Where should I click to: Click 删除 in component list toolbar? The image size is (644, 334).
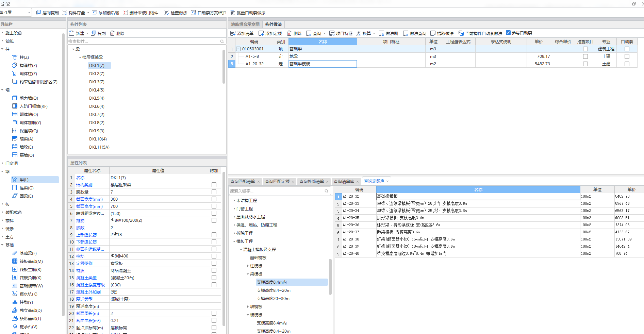coord(117,33)
